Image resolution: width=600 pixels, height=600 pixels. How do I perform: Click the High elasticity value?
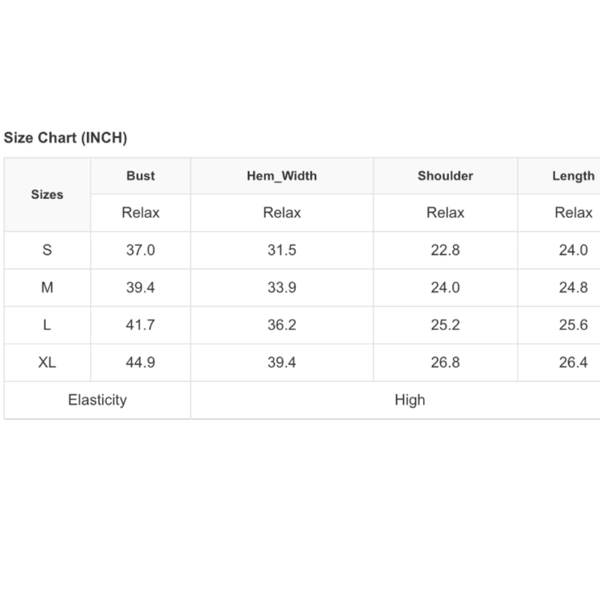[410, 400]
